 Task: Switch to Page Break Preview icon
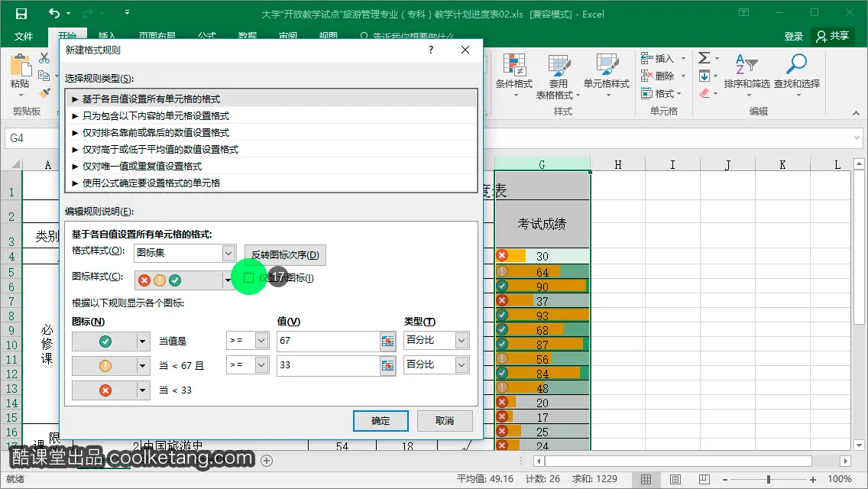pyautogui.click(x=704, y=480)
